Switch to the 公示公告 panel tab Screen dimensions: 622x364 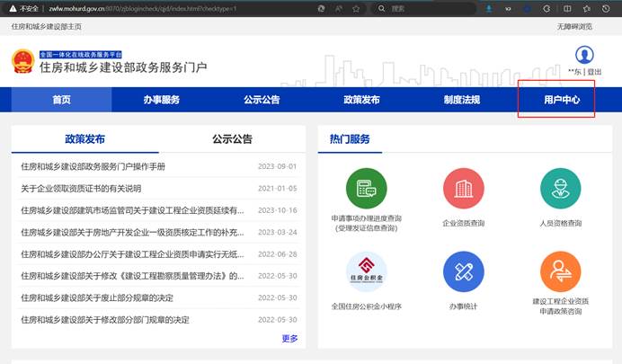(232, 139)
